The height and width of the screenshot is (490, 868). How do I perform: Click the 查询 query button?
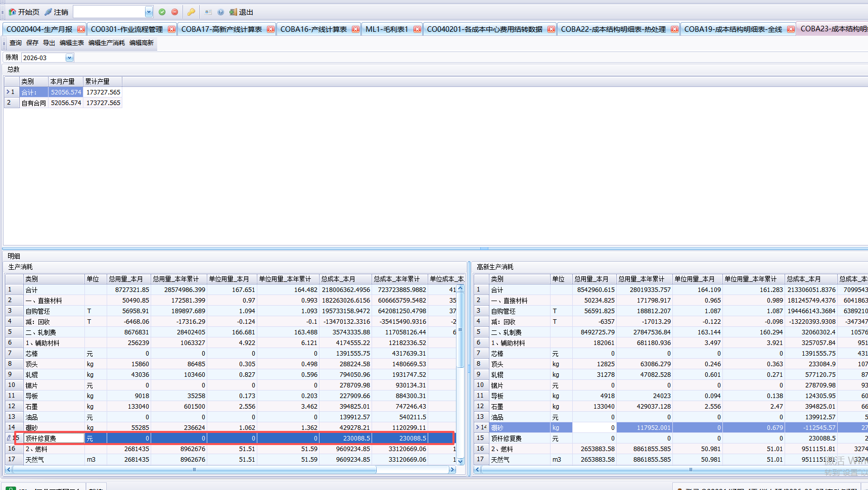click(x=16, y=43)
